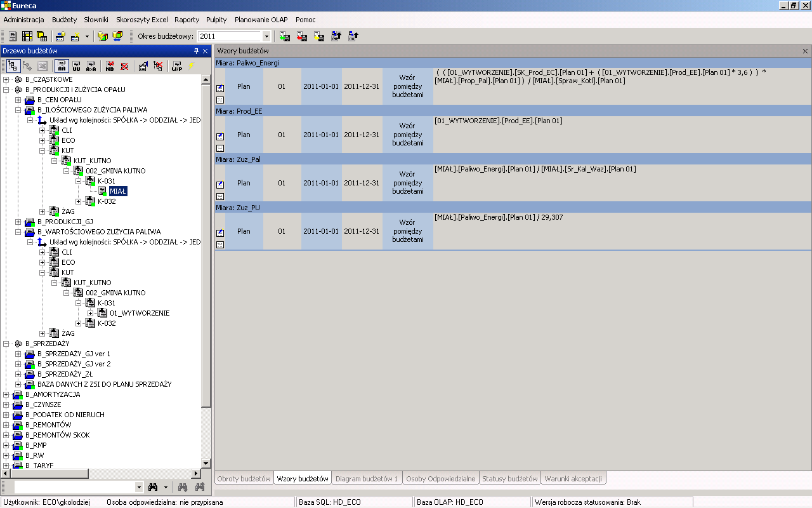Click the black binoculars search icon
This screenshot has width=812, height=508.
point(153,487)
